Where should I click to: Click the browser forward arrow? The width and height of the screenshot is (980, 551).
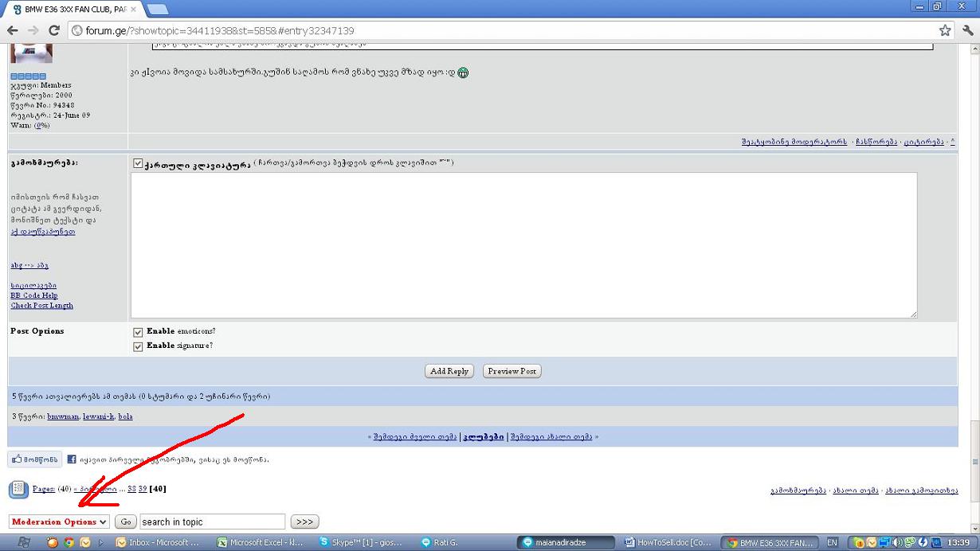pyautogui.click(x=33, y=30)
